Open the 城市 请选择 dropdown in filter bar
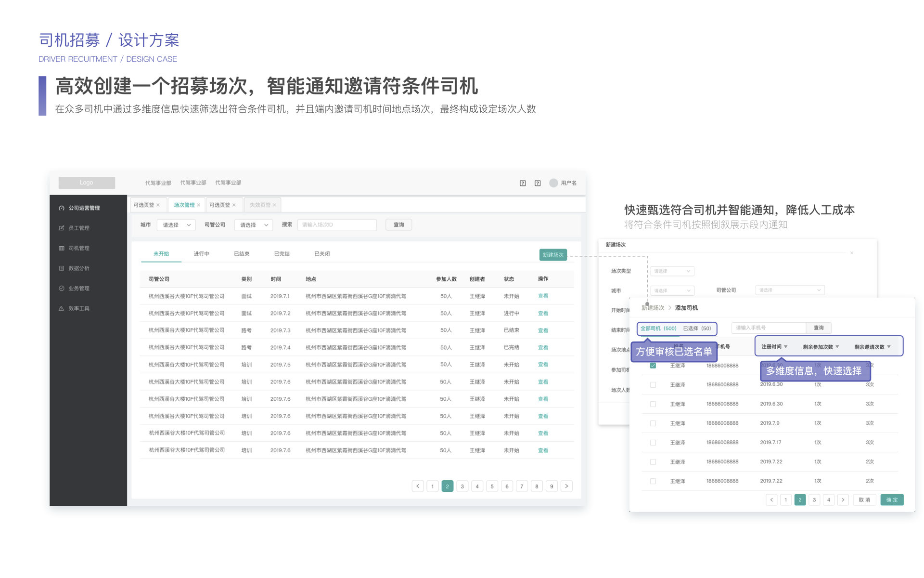 pos(176,225)
